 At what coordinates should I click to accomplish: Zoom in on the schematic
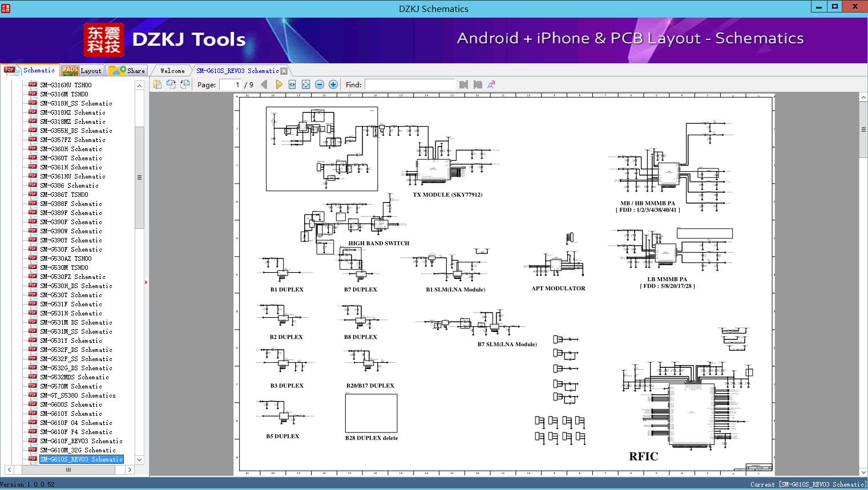[x=333, y=84]
